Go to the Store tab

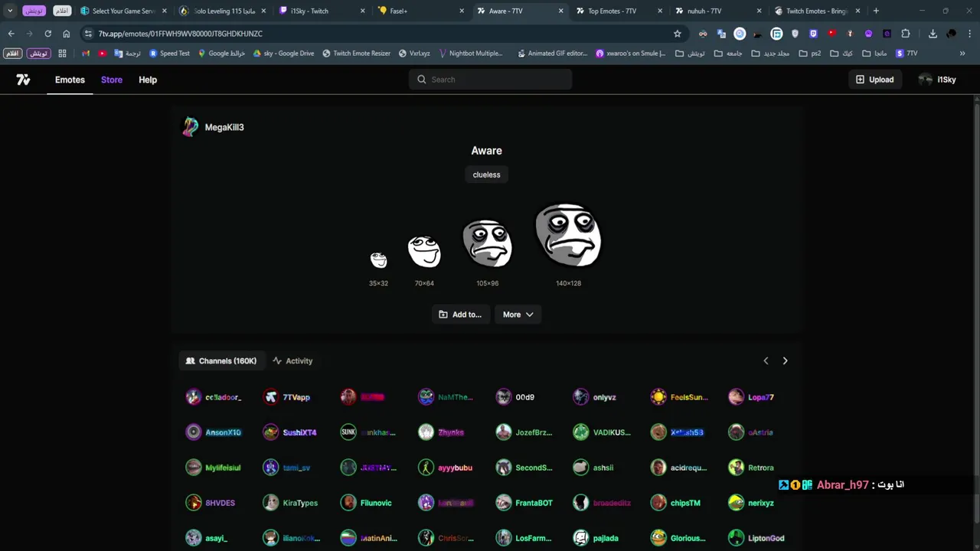pos(112,80)
